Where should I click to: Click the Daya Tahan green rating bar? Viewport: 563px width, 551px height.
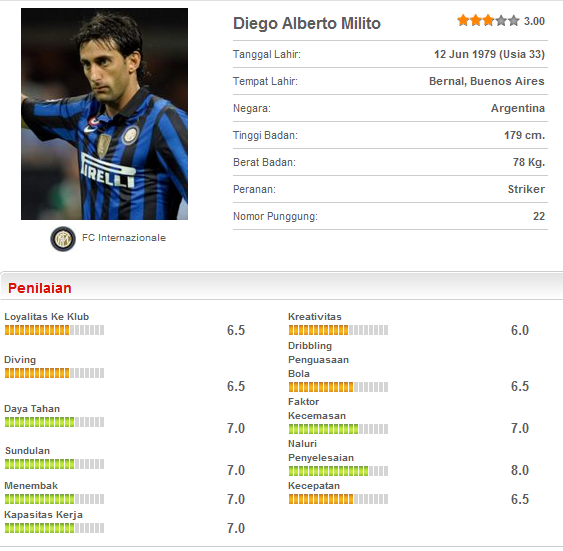pos(55,422)
